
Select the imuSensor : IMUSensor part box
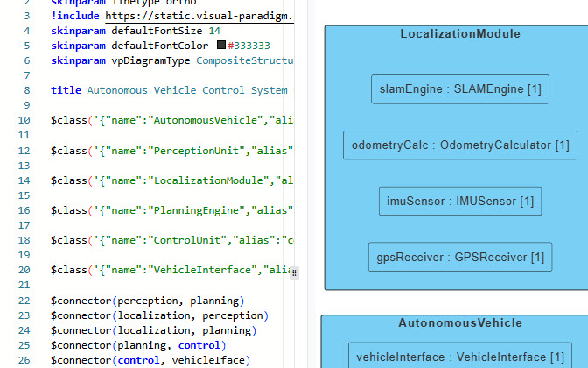click(460, 202)
